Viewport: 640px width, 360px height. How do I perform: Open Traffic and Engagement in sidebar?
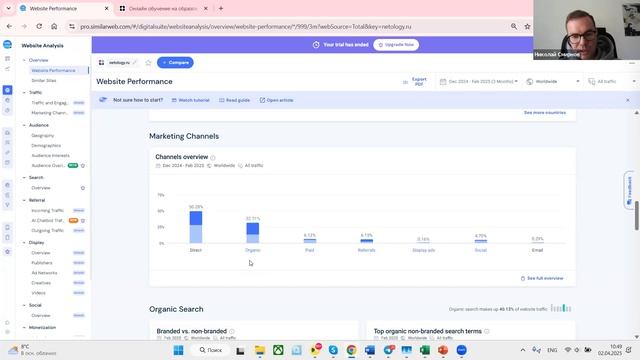coord(49,103)
